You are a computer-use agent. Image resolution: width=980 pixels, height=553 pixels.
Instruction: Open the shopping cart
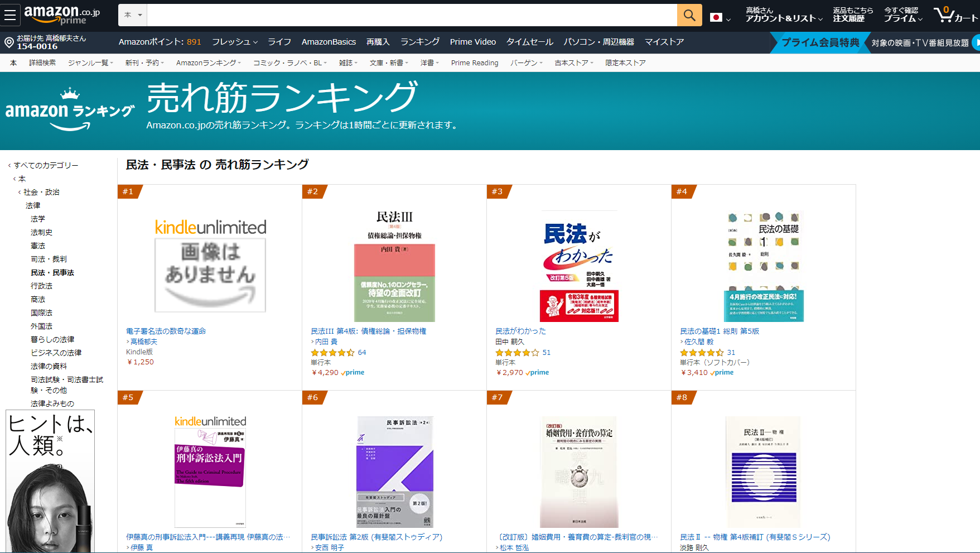click(x=955, y=15)
